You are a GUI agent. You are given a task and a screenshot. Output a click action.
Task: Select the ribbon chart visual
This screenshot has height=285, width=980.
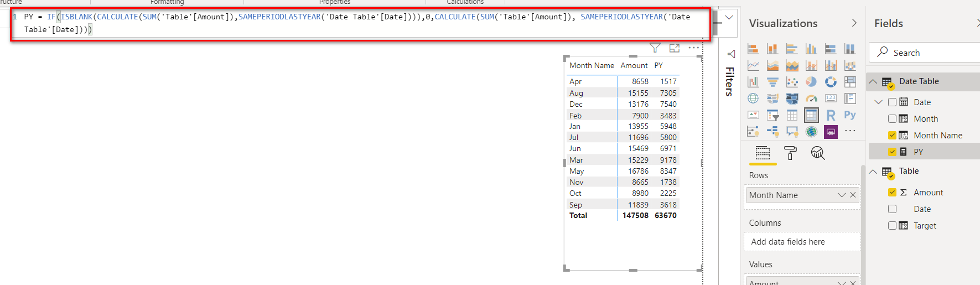(x=850, y=66)
